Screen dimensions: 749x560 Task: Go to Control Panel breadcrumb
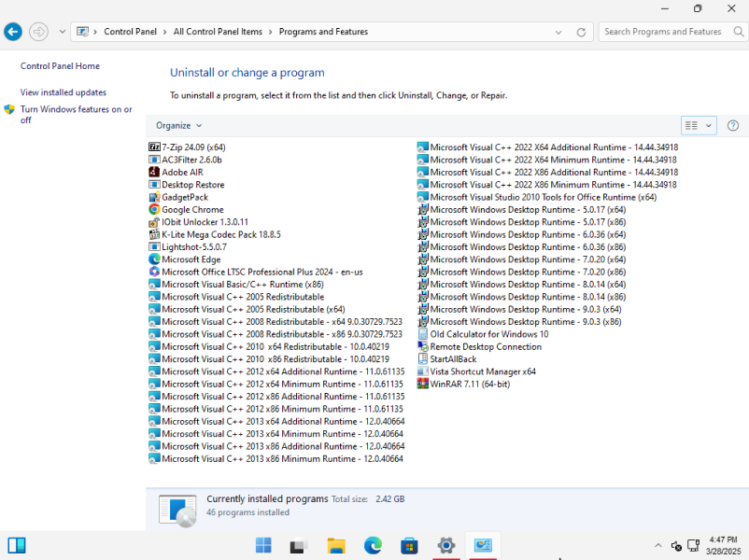pyautogui.click(x=130, y=32)
